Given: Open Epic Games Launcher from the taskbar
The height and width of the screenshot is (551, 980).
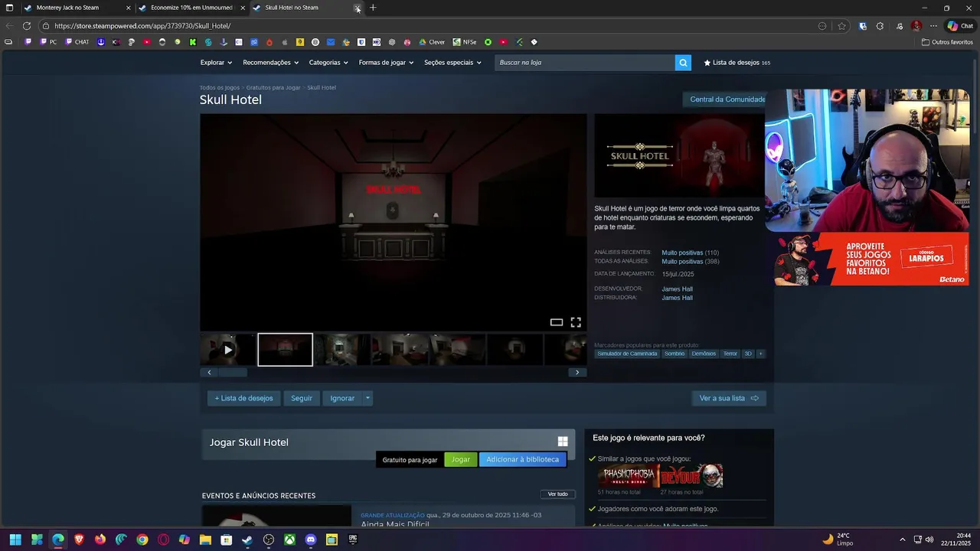Looking at the screenshot, I should 352,540.
